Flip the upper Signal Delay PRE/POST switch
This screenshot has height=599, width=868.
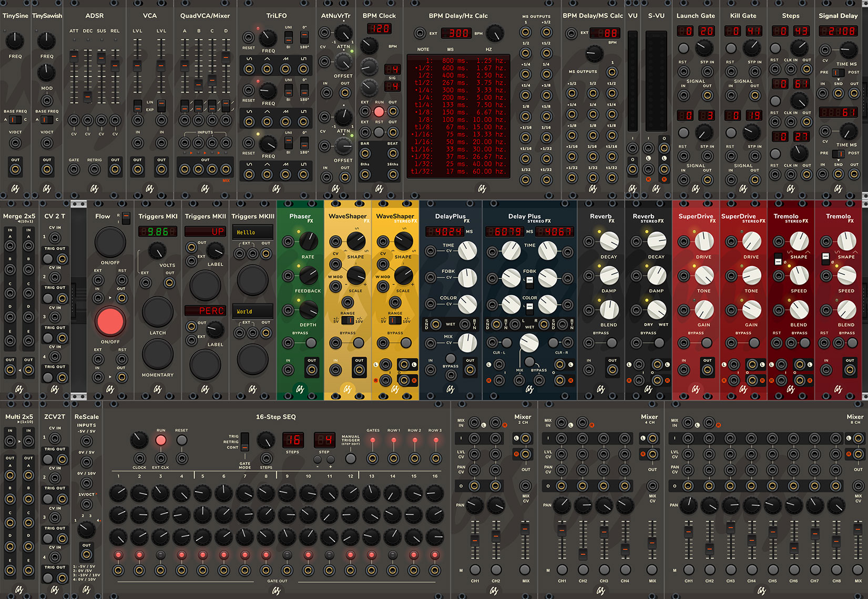(x=839, y=73)
